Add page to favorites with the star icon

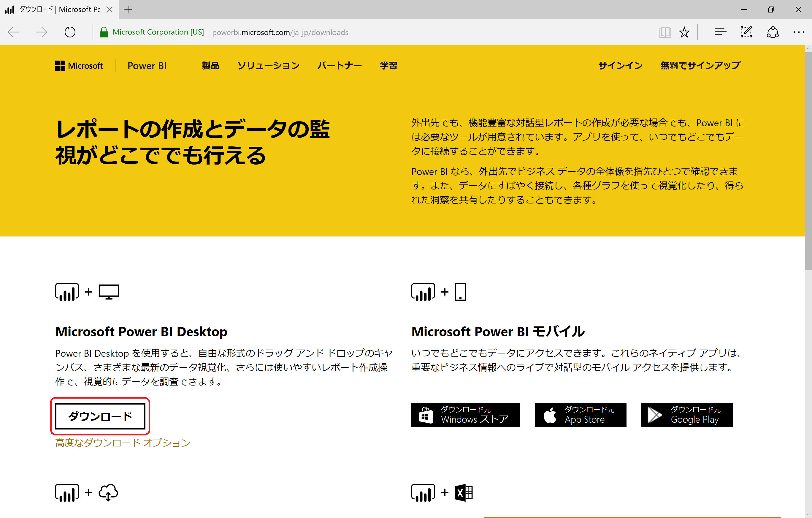[684, 32]
